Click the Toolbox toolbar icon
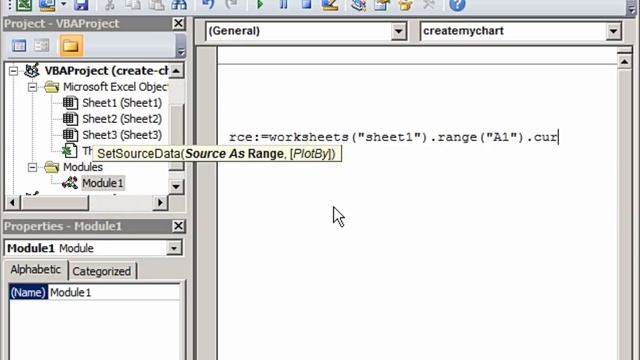This screenshot has width=640, height=360. click(429, 5)
